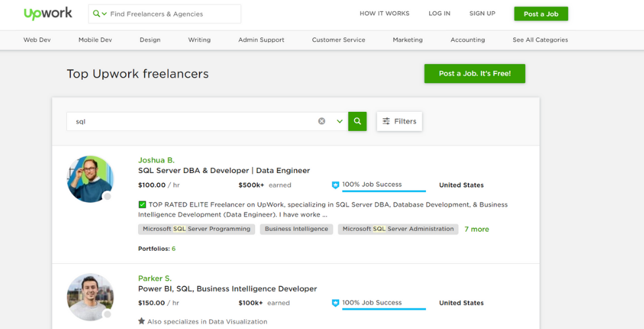Click Also specializes in Data Visualization
This screenshot has height=329, width=644.
pos(207,322)
